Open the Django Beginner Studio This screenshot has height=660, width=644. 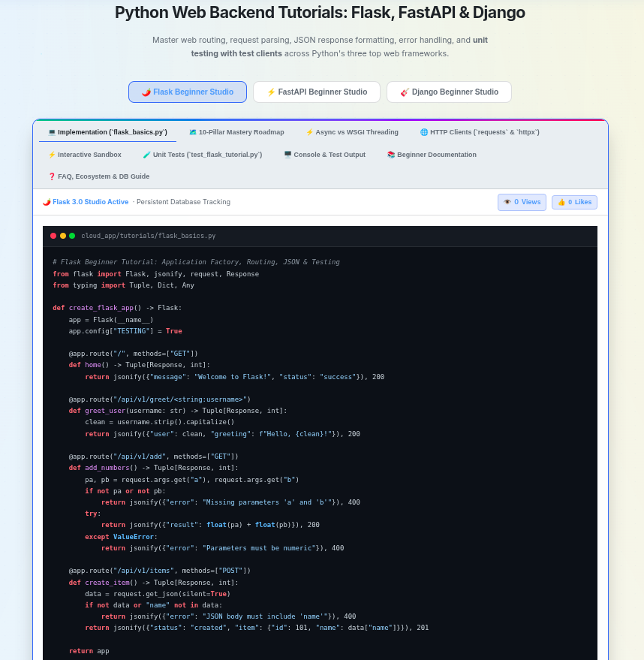[449, 92]
